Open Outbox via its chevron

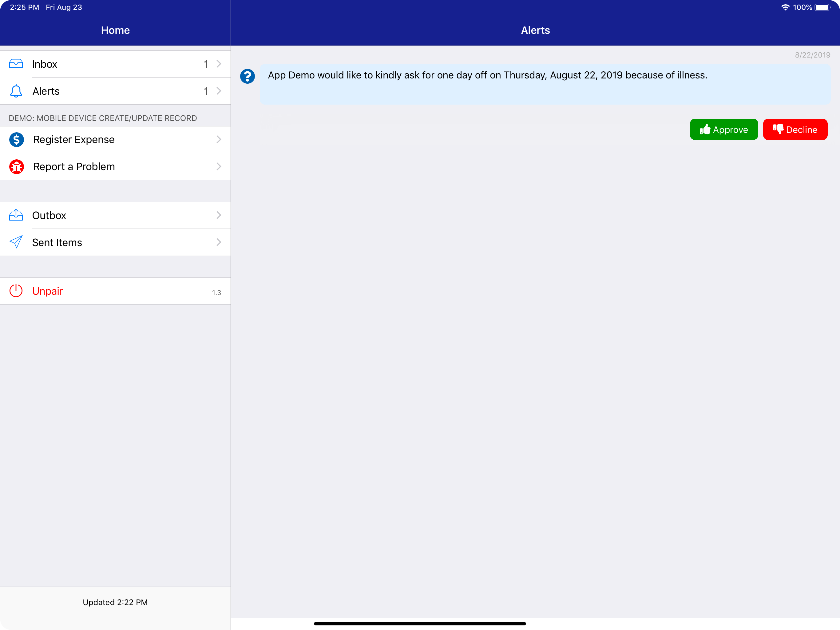pos(219,215)
